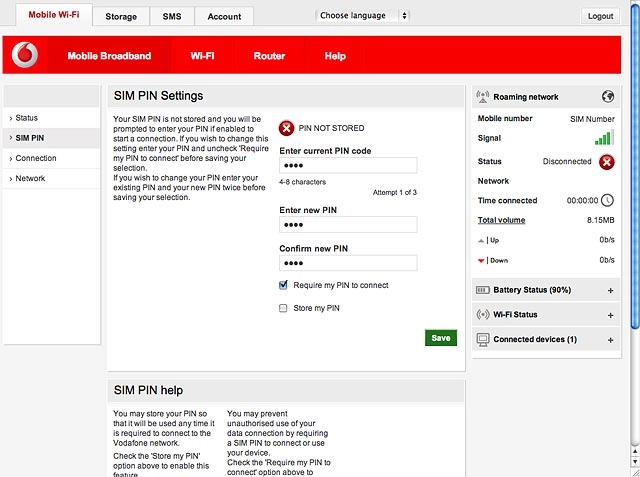Click the Logout button
Viewport: 640px width, 477px height.
tap(600, 16)
